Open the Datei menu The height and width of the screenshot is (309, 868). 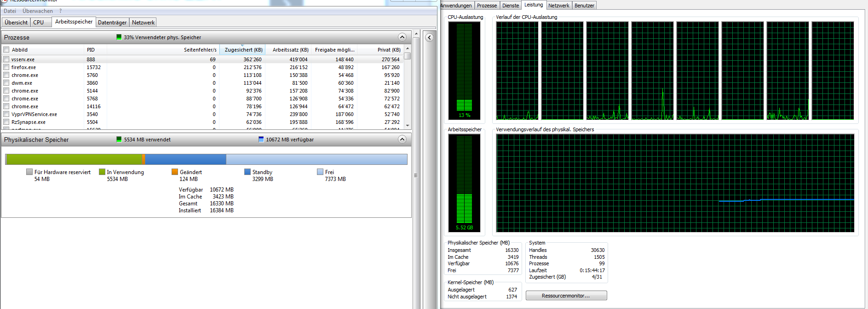pos(10,11)
